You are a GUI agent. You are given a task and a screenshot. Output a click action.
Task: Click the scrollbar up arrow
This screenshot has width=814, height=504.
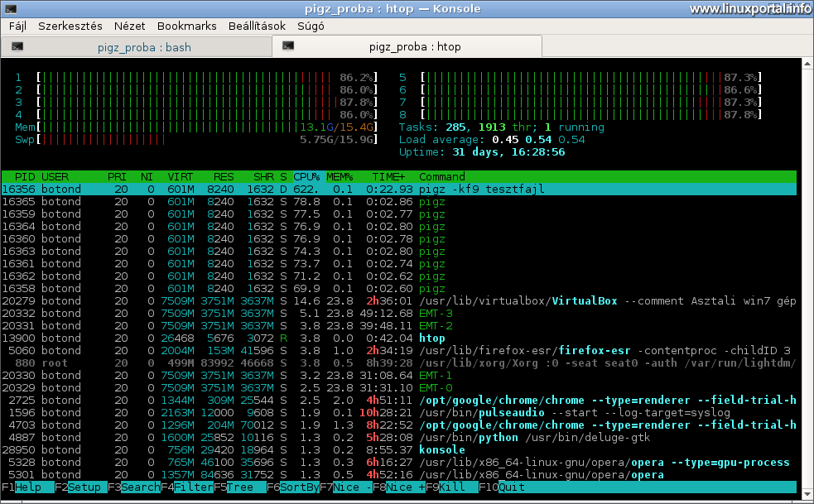point(807,64)
